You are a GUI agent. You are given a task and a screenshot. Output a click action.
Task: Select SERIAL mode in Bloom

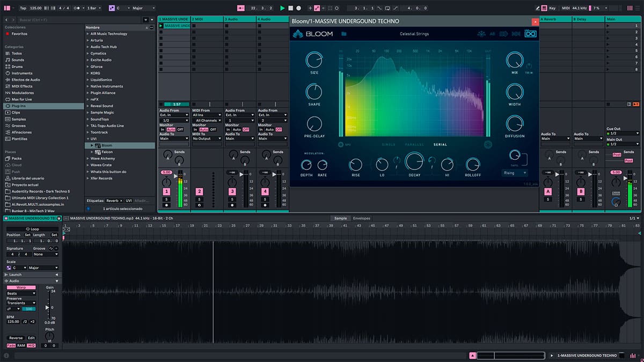pyautogui.click(x=440, y=144)
